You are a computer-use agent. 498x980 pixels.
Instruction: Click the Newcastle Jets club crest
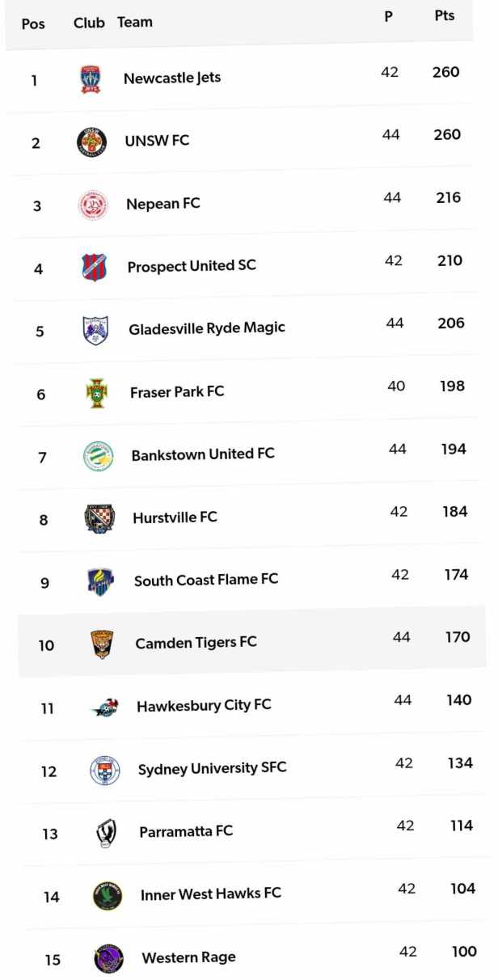91,79
